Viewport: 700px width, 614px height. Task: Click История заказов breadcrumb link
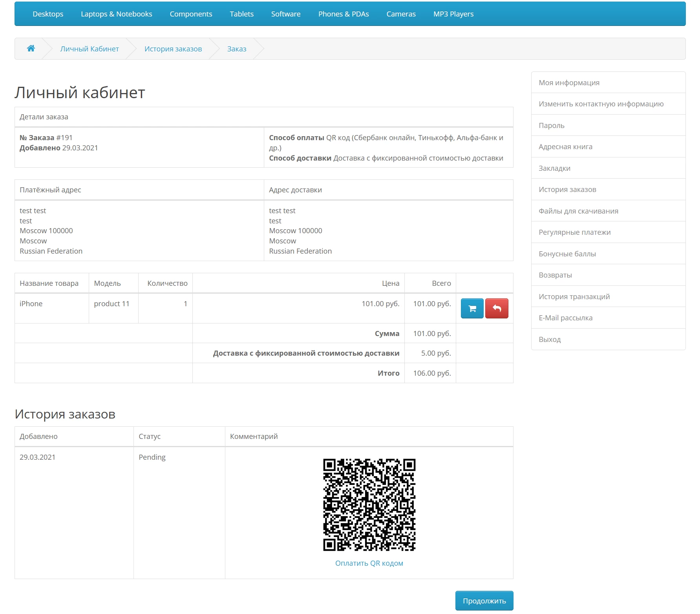click(173, 49)
